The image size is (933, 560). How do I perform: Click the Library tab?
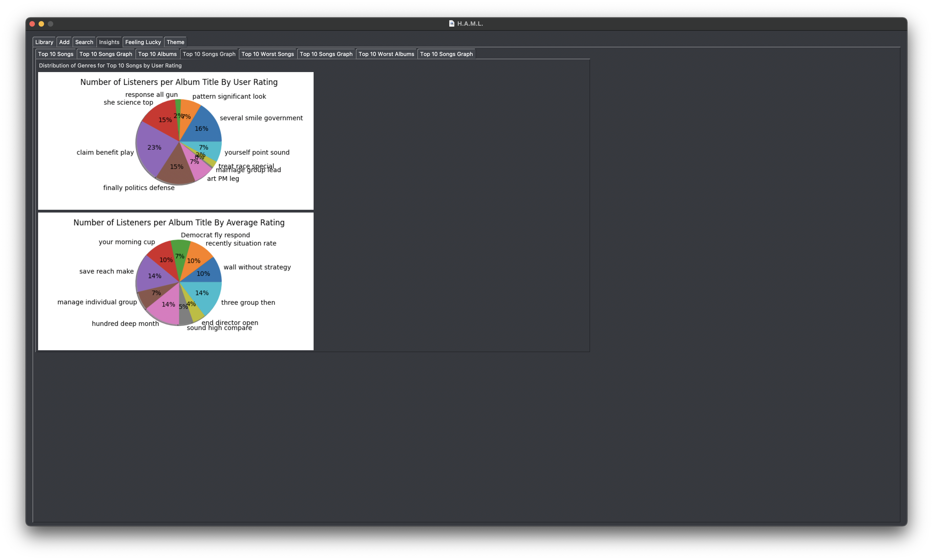coord(44,41)
